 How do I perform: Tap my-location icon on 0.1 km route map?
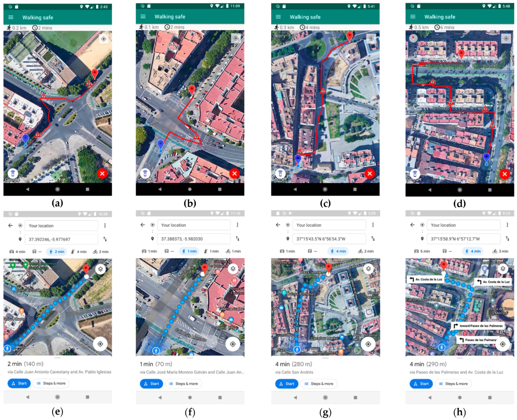click(x=236, y=38)
